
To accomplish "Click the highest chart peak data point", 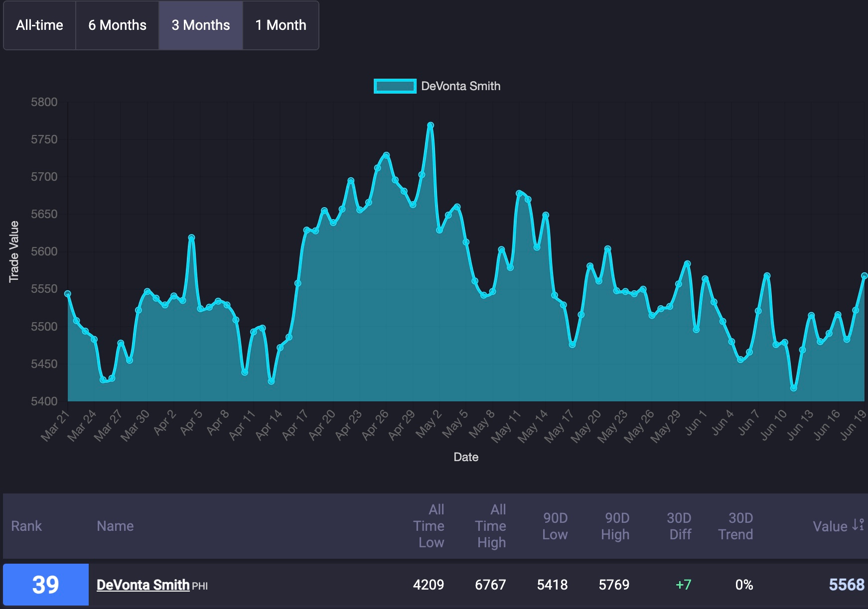I will [431, 125].
